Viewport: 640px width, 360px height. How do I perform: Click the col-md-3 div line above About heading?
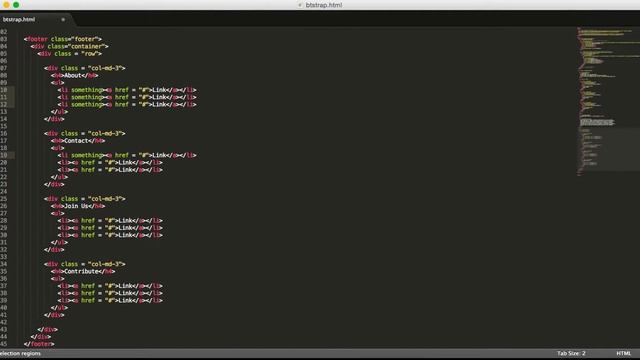[84, 68]
